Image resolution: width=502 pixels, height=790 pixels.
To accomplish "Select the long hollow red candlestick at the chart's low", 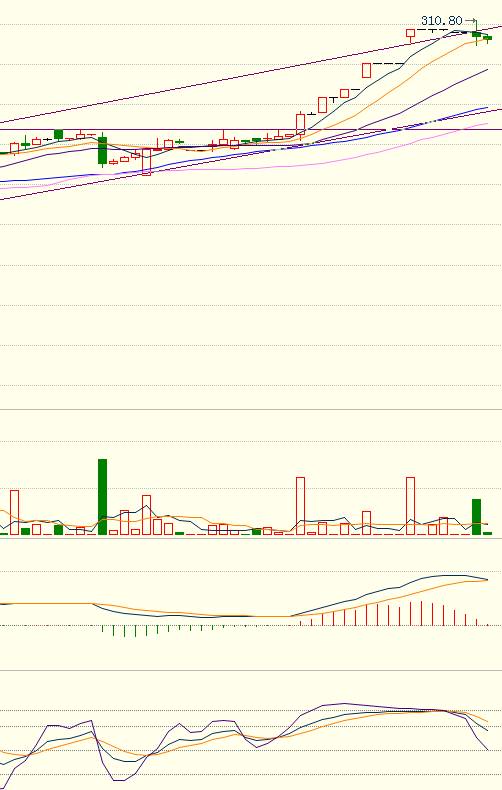I will click(147, 162).
